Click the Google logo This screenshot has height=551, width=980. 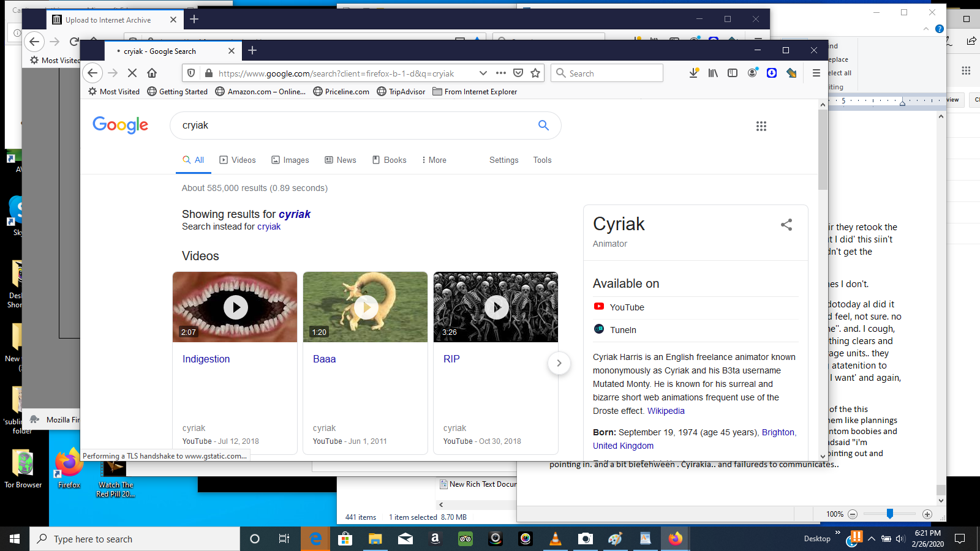[121, 125]
